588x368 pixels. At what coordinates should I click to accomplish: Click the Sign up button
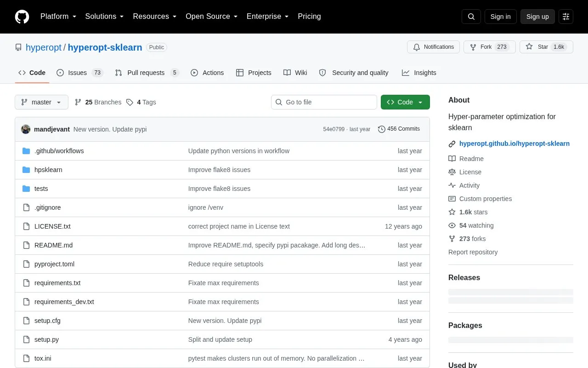coord(537,17)
